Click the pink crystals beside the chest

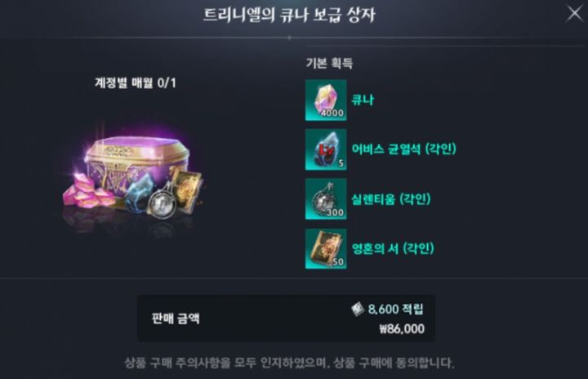[x=88, y=190]
